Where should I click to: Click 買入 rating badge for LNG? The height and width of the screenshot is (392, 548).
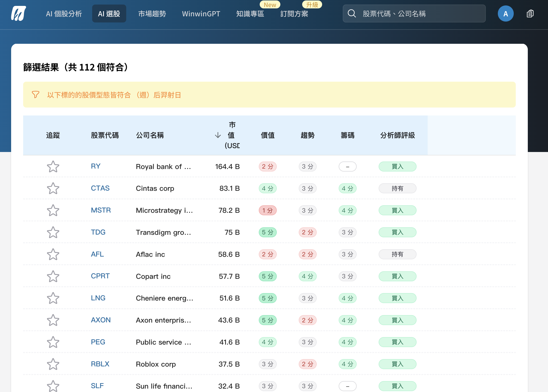click(397, 298)
